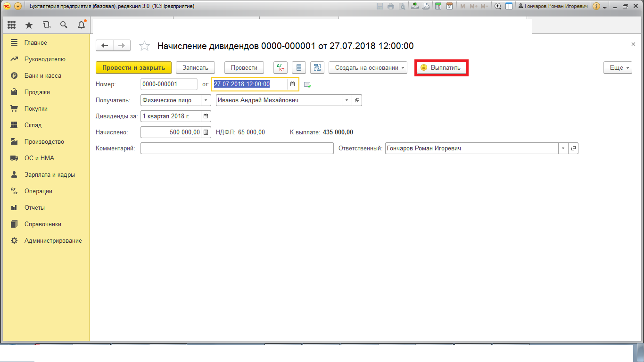
Task: Click the Записать button
Action: (x=195, y=68)
